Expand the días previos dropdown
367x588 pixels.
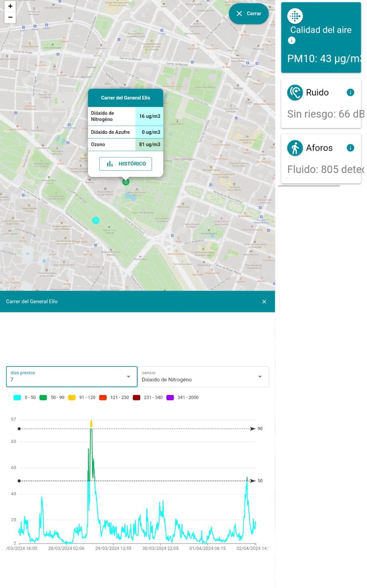coord(72,377)
